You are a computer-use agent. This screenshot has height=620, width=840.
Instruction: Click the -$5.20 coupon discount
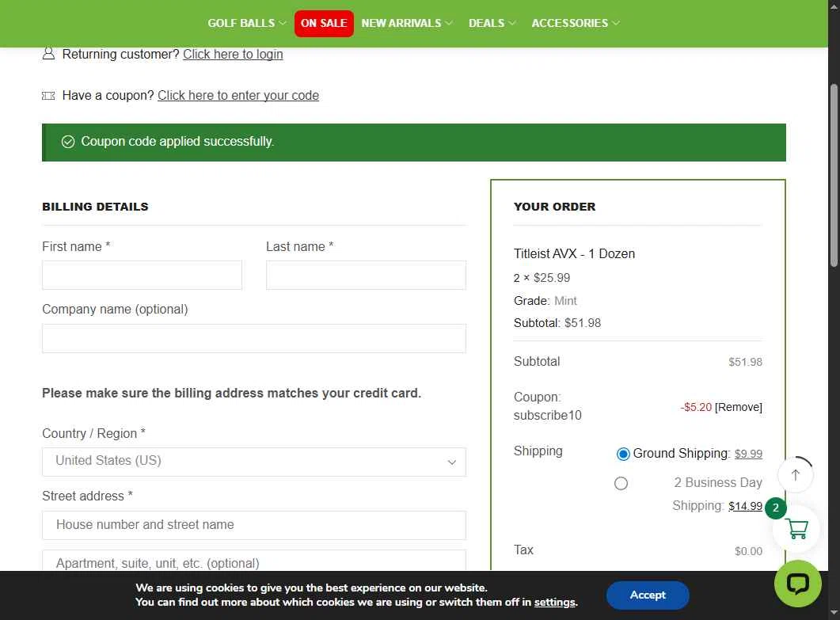point(696,407)
